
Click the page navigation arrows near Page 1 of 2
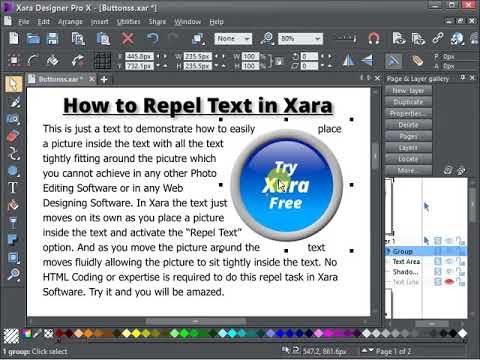pos(368,350)
